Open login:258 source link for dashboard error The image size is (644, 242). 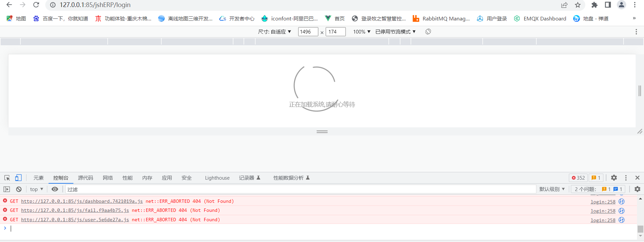tap(603, 202)
